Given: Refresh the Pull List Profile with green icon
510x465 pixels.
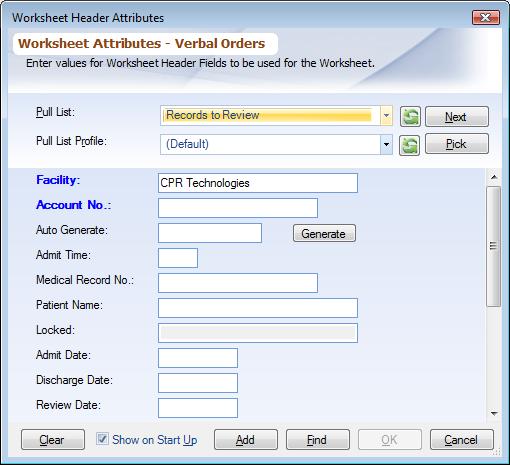Looking at the screenshot, I should (409, 145).
